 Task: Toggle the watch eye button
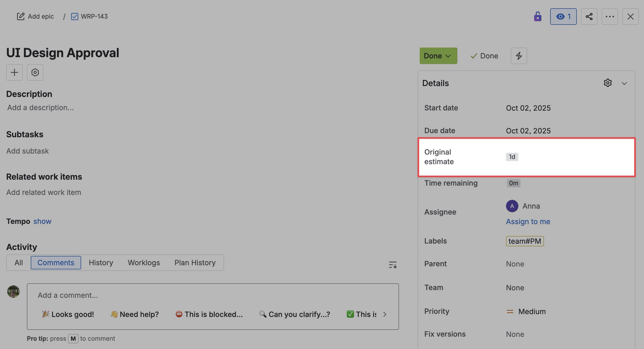tap(563, 17)
